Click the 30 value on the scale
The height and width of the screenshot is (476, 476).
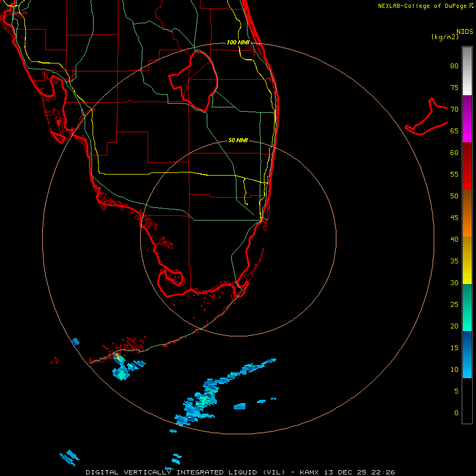tap(454, 282)
